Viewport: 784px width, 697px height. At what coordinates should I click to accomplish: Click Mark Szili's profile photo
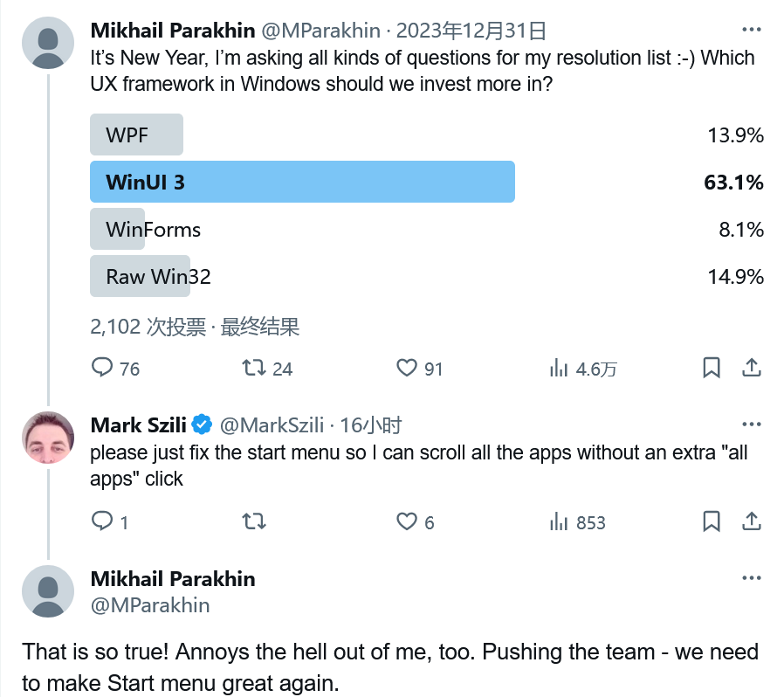pyautogui.click(x=48, y=438)
